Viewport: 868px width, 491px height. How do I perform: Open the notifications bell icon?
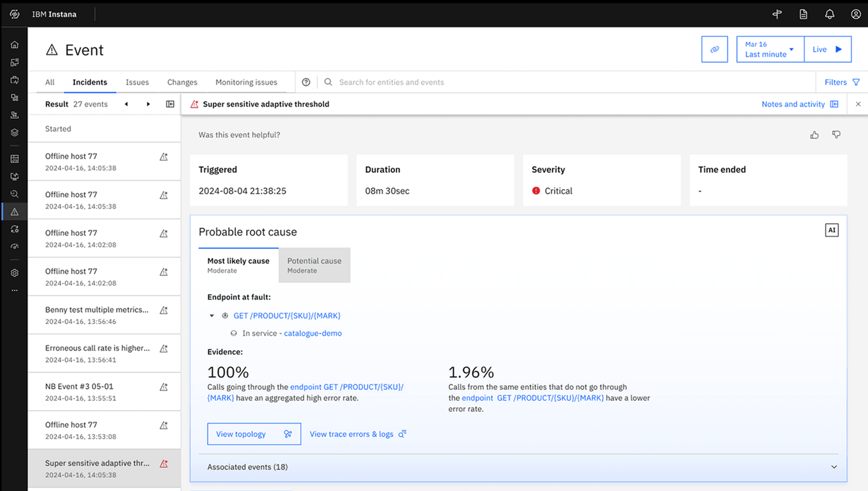[829, 14]
